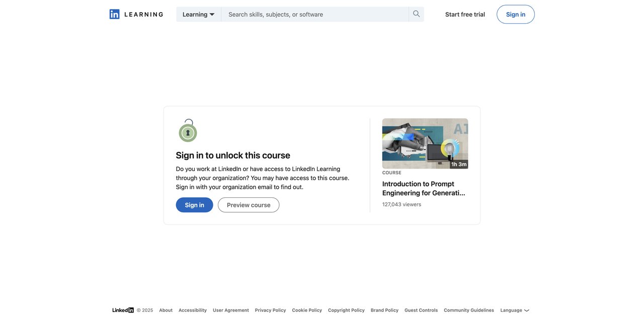
Task: Click the green padlock icon
Action: click(x=188, y=131)
